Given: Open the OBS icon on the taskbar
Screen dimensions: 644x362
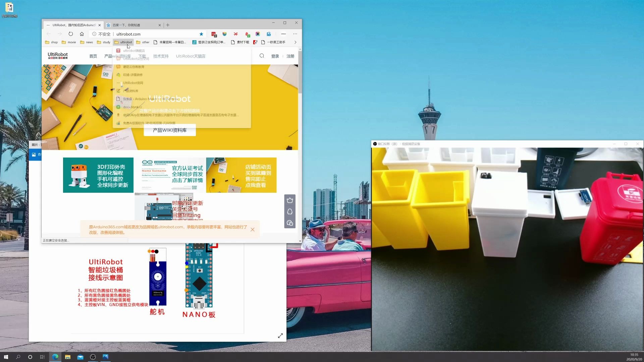Looking at the screenshot, I should pyautogui.click(x=93, y=357).
